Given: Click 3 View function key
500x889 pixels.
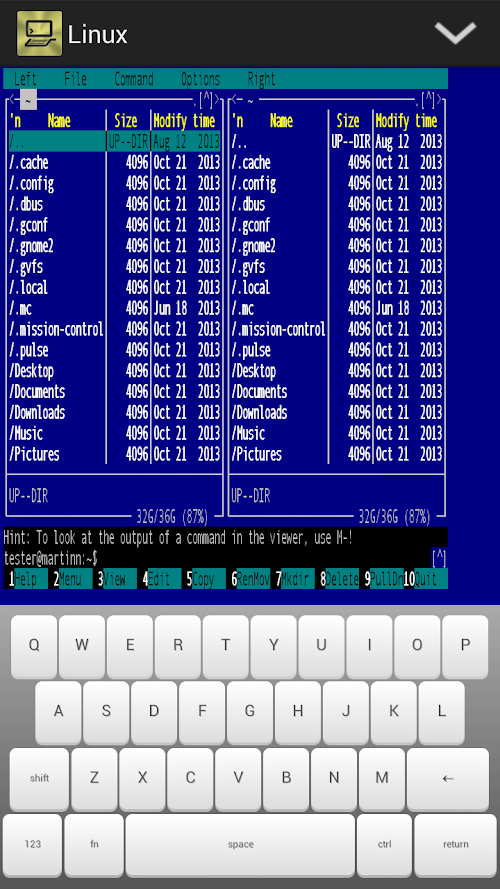Looking at the screenshot, I should (x=115, y=579).
